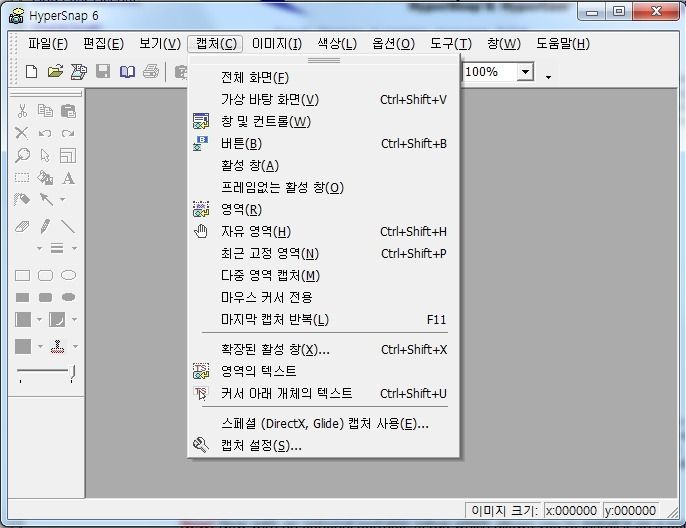This screenshot has height=528, width=686.
Task: Select the Pencil tool
Action: tap(45, 226)
